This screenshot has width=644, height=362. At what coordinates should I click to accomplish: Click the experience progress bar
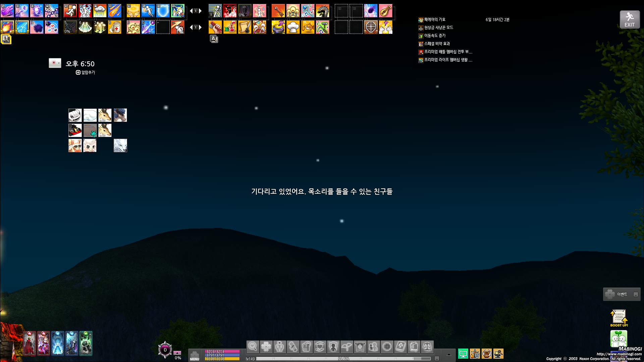[343, 359]
